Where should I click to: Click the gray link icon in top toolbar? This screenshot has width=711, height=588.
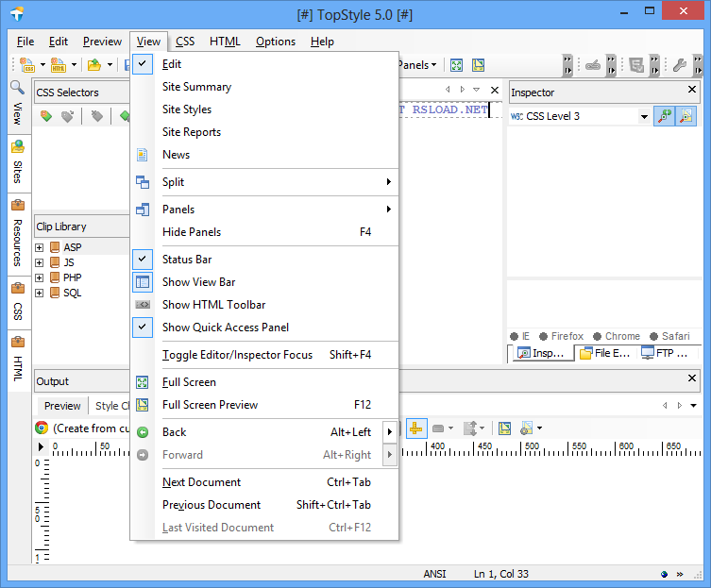coord(593,66)
